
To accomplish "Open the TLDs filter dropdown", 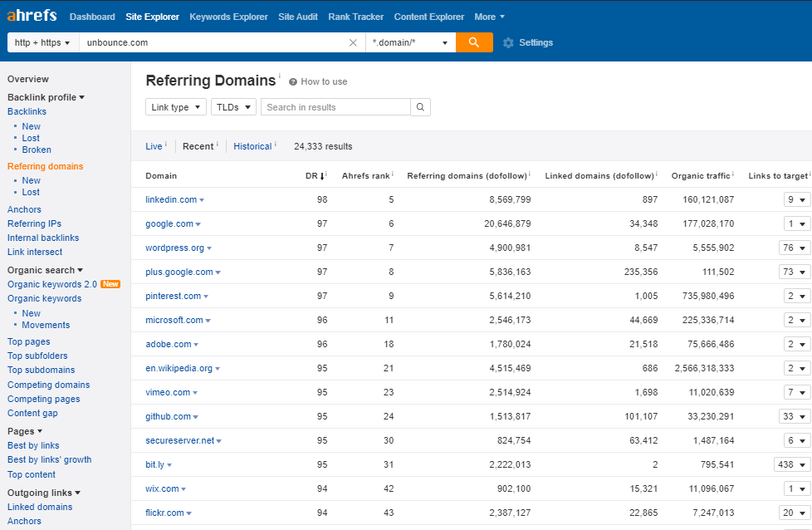I will coord(233,106).
